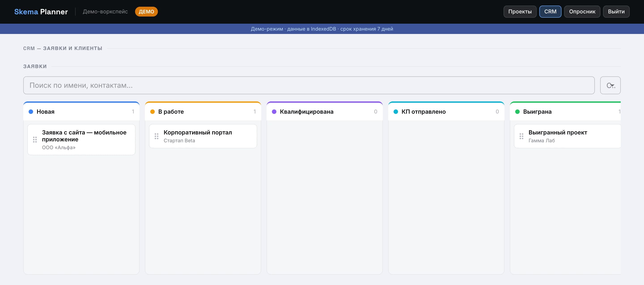Click the Выйти button to log out

[616, 12]
